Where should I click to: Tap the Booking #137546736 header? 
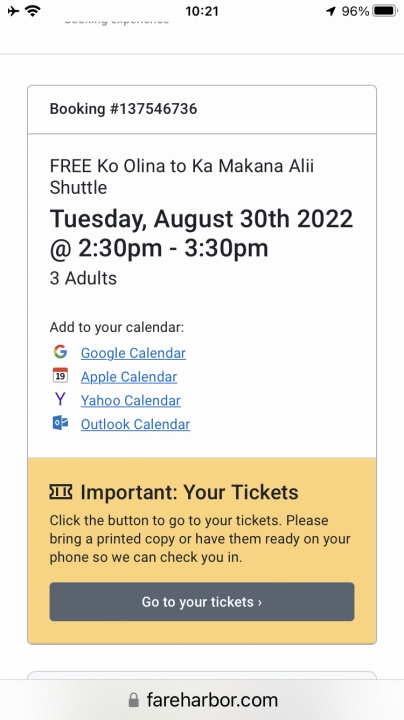pos(123,109)
